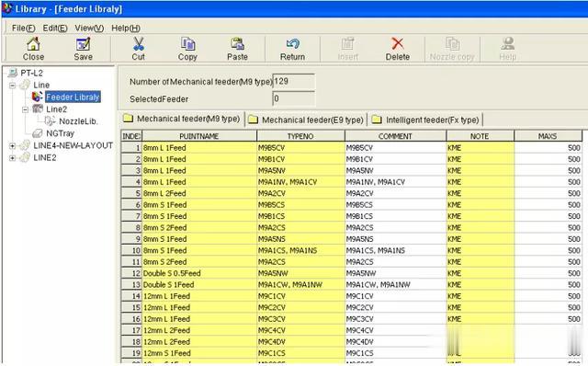Click the NOTE column header

480,136
